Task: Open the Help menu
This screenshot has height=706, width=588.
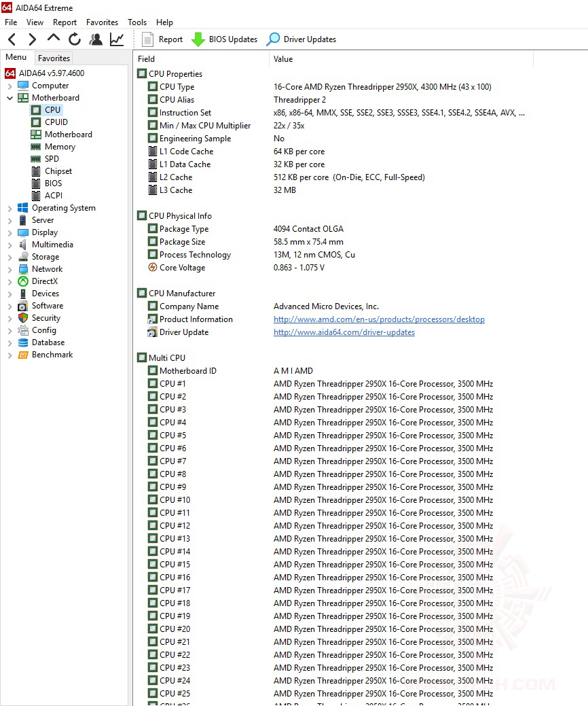Action: 164,22
